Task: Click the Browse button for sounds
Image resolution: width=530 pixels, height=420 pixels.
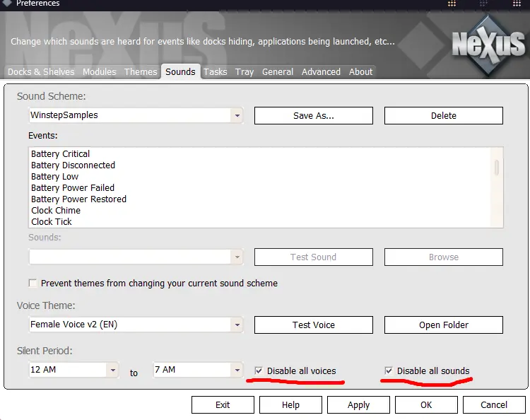Action: pyautogui.click(x=444, y=257)
